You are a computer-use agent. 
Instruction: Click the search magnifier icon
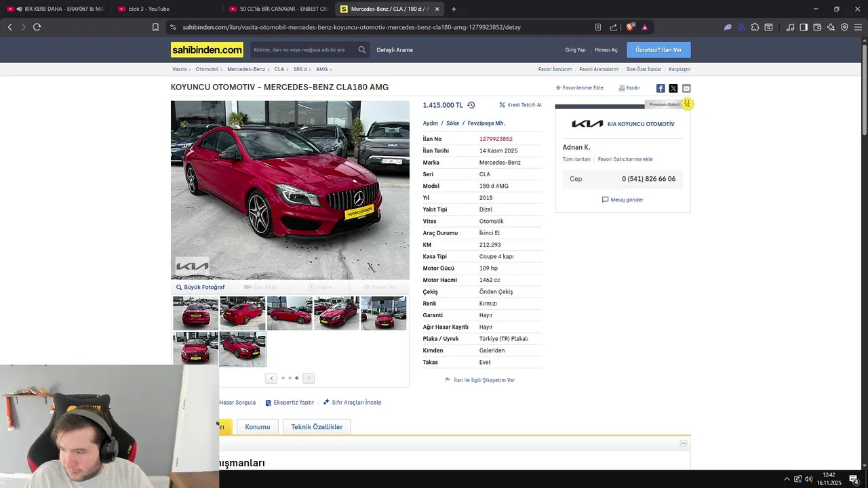point(362,49)
